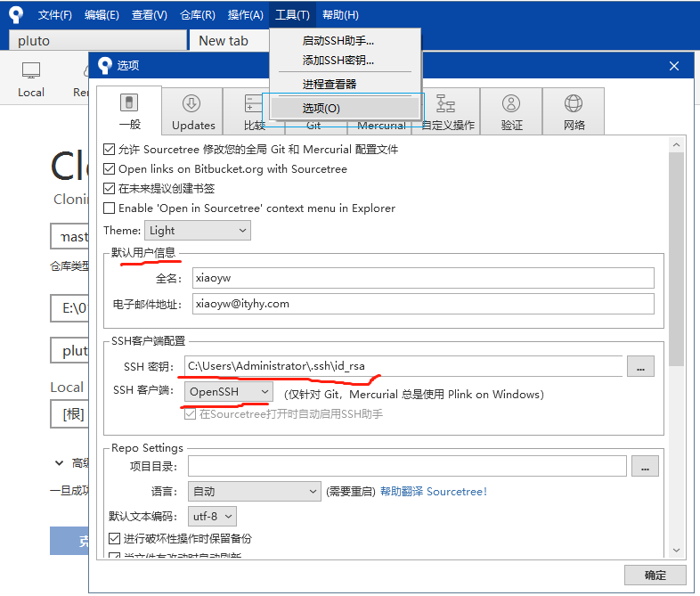Select 选项(O) in the tools menu

[345, 108]
